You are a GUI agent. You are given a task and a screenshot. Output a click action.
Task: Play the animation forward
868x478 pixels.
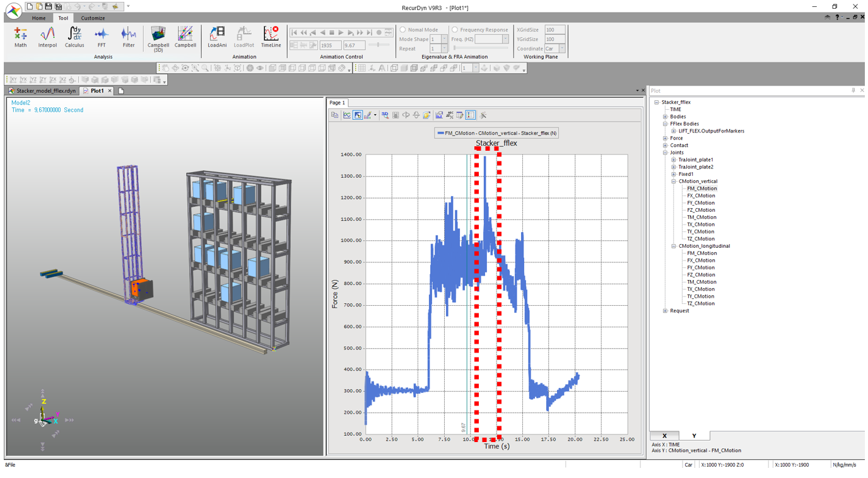coord(341,33)
